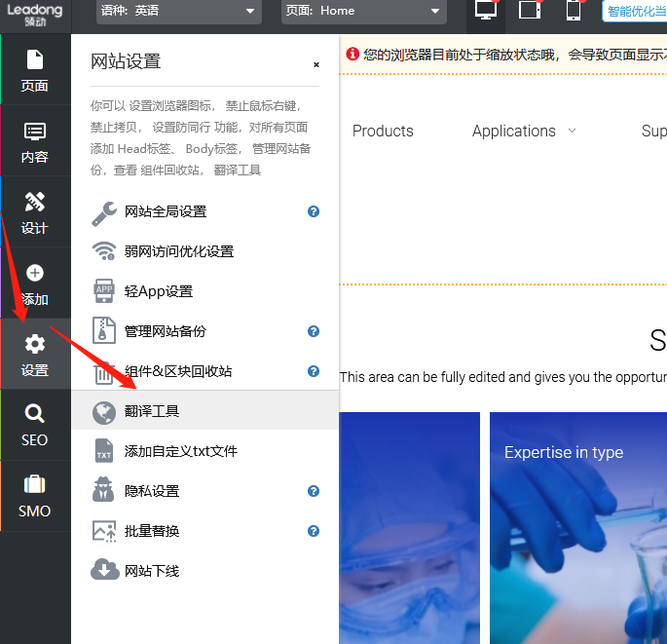
Task: Open help for 组件&区块回收站
Action: (x=314, y=371)
